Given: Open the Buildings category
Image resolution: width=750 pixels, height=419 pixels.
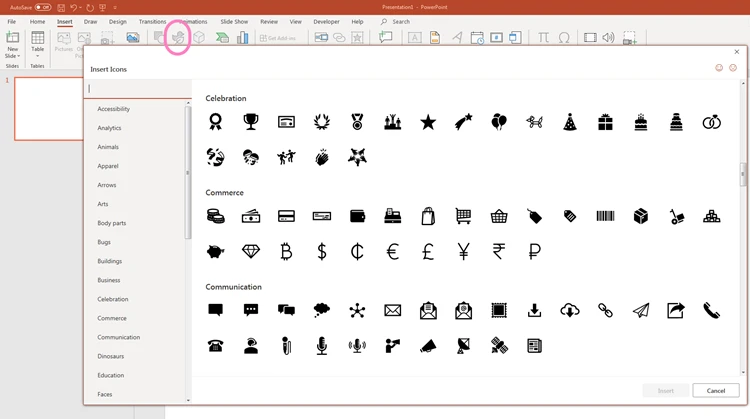Looking at the screenshot, I should pyautogui.click(x=110, y=261).
